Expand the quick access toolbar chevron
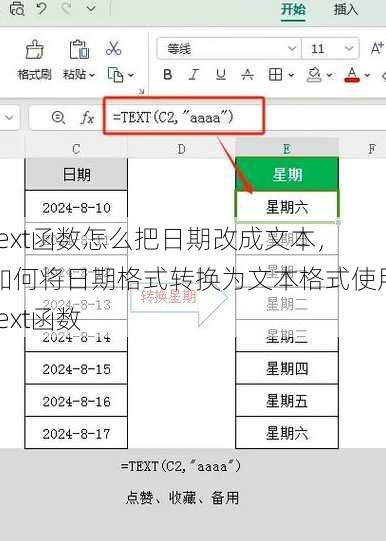 pyautogui.click(x=91, y=8)
